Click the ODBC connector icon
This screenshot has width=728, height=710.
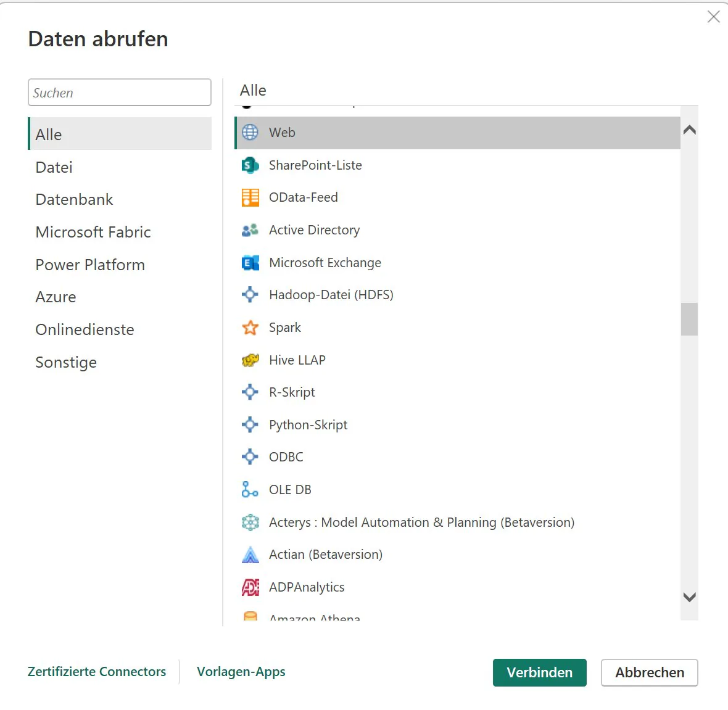(250, 457)
